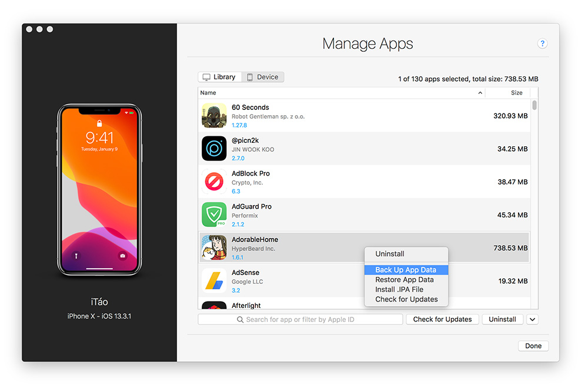Choose Check for Updates in context menu
This screenshot has width=588, height=389.
(x=406, y=299)
